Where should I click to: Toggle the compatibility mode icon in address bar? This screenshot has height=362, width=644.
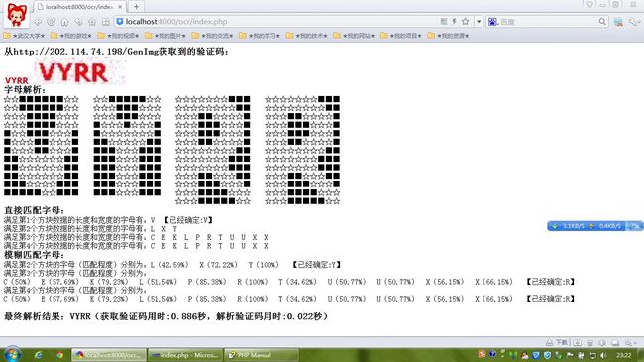pyautogui.click(x=444, y=22)
